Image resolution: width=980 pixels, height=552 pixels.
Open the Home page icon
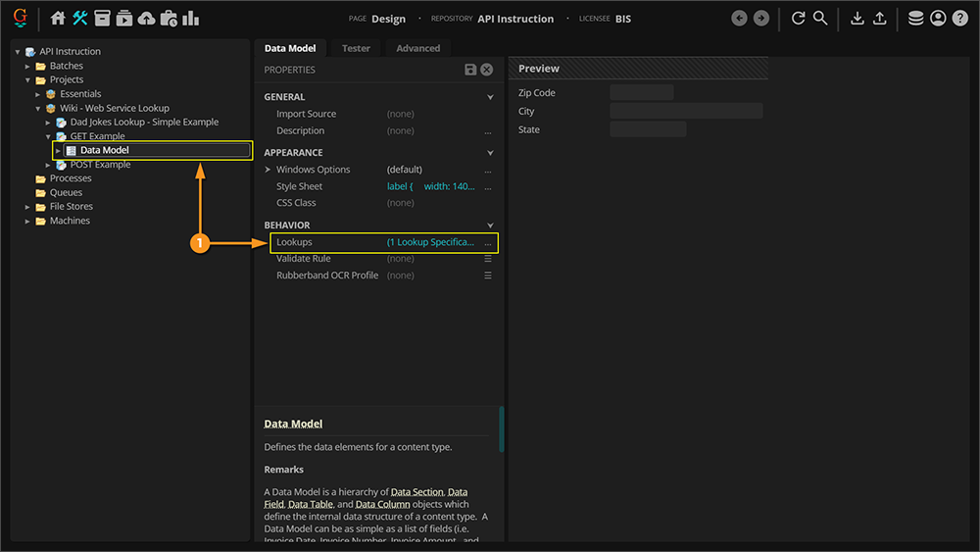[58, 18]
